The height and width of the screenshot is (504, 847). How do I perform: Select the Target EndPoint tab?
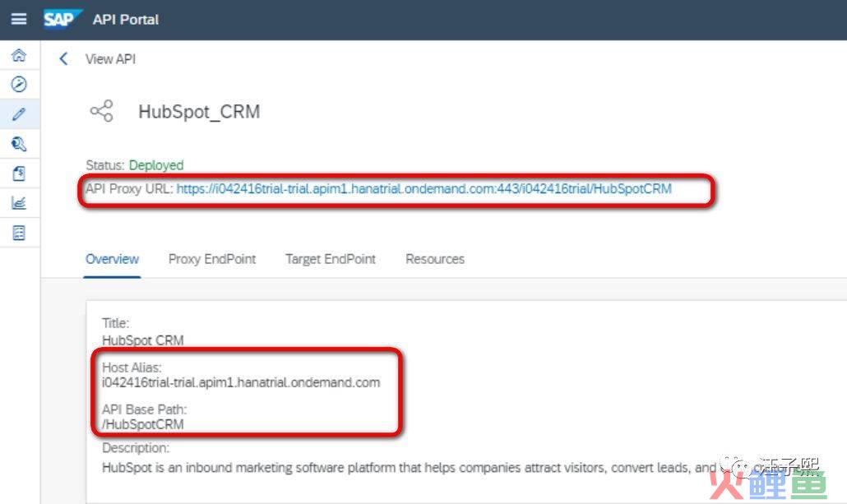331,259
